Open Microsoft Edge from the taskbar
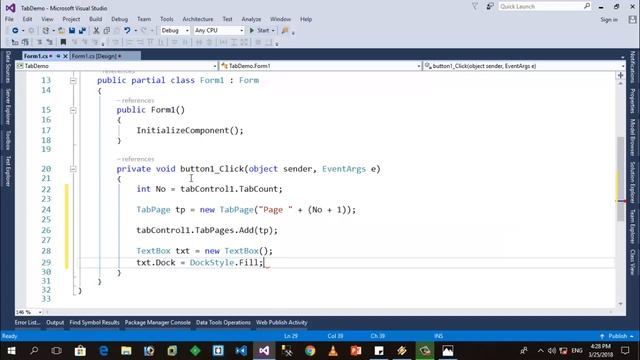Screen dimensions: 640x360 [103, 351]
